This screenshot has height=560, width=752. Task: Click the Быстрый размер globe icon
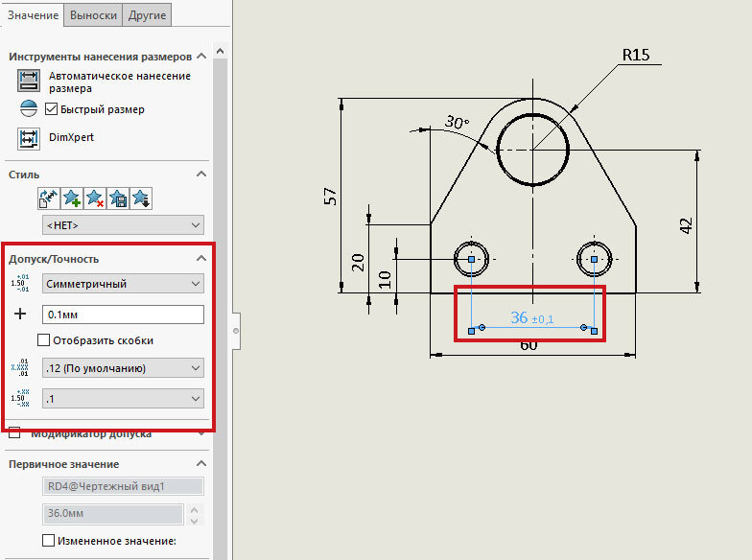click(29, 109)
